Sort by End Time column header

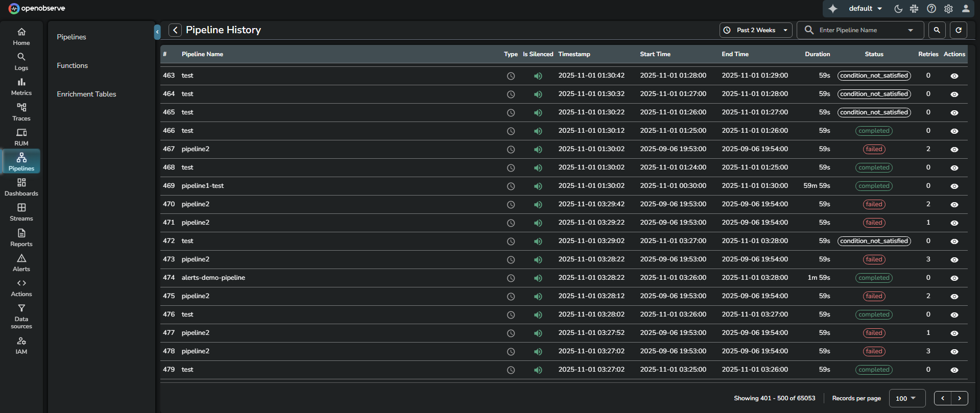pyautogui.click(x=735, y=54)
